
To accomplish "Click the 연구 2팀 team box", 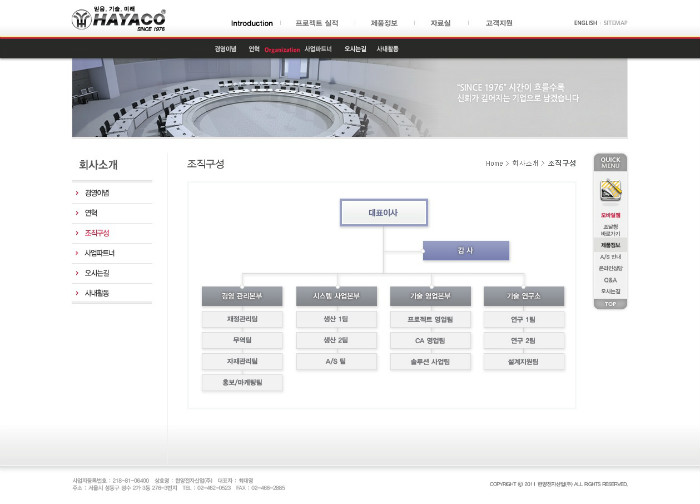I will (x=524, y=340).
